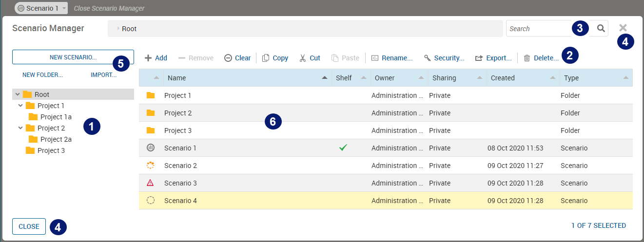Click Export toolbar icon
Viewport: 644px width, 242px height.
pyautogui.click(x=479, y=58)
